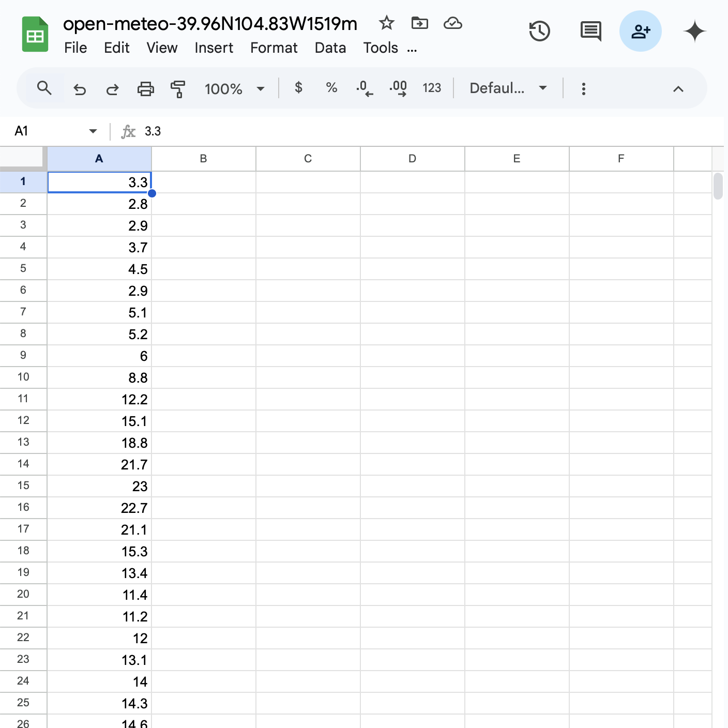Decrease decimal places
Viewport: 728px width, 728px height.
coord(365,88)
